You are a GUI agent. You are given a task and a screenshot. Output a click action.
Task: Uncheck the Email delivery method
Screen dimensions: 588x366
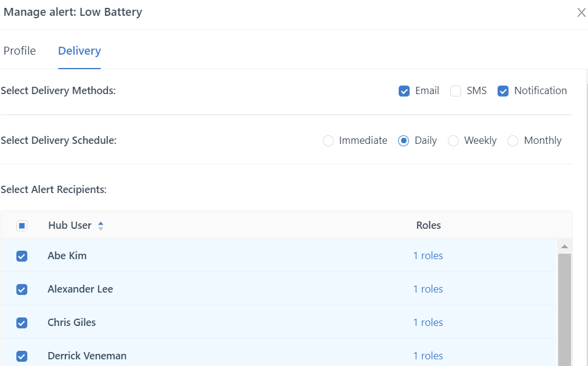pos(404,91)
